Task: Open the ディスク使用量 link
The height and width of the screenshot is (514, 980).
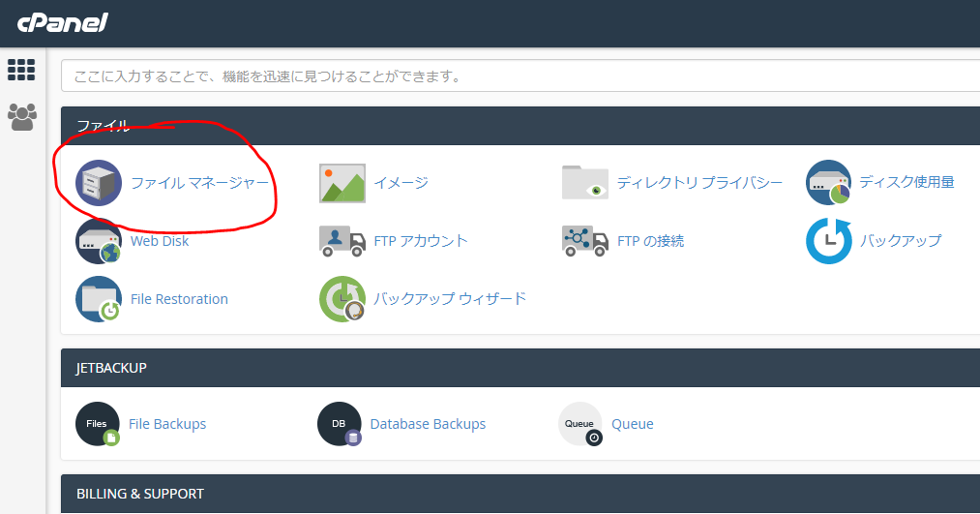Action: (906, 182)
